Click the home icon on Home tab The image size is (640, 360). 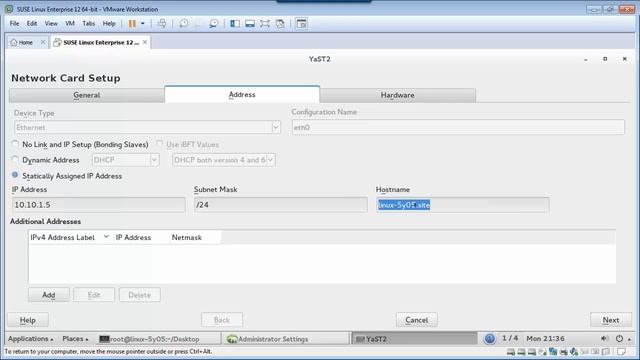point(13,42)
